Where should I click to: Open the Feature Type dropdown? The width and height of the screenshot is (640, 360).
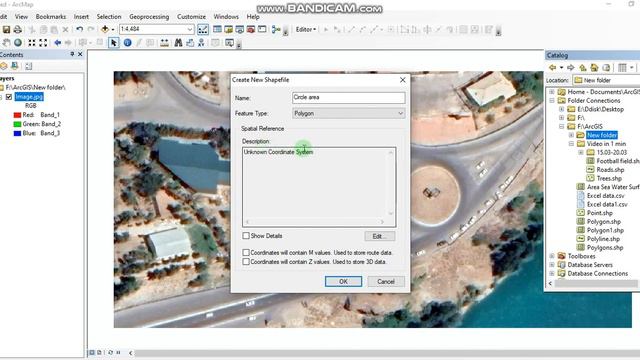pyautogui.click(x=349, y=113)
